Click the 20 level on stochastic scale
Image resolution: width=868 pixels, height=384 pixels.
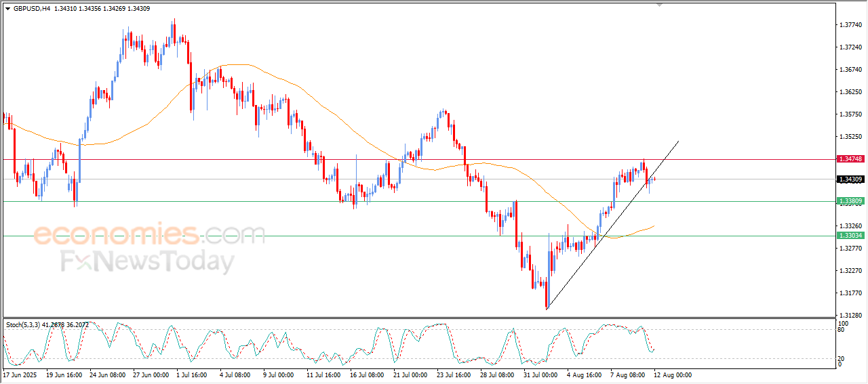coord(842,358)
